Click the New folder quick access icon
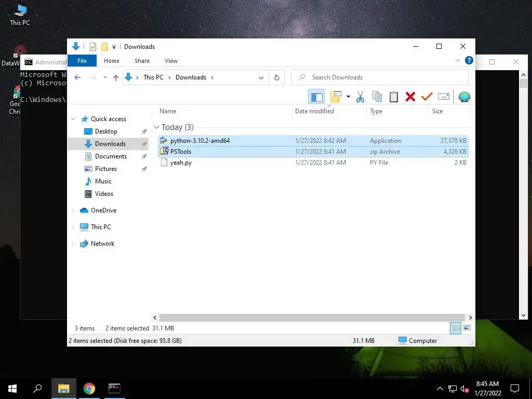This screenshot has width=532, height=399. pos(104,47)
